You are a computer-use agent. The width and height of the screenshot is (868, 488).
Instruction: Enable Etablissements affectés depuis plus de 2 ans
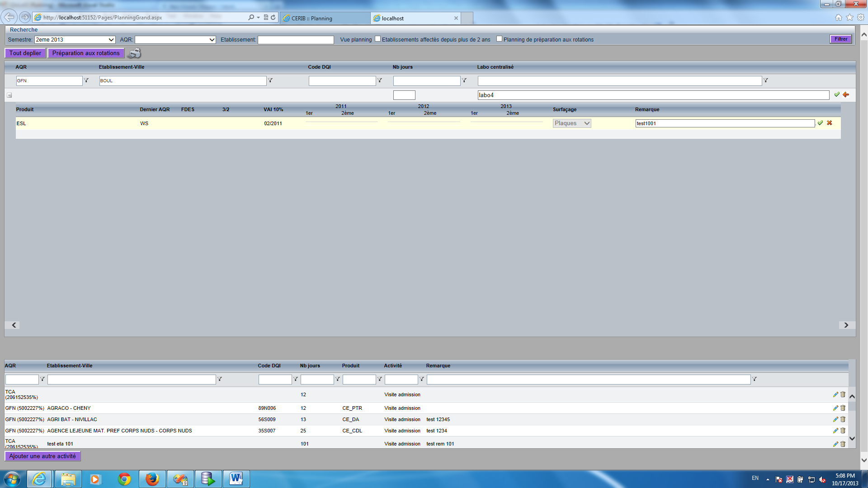(378, 39)
